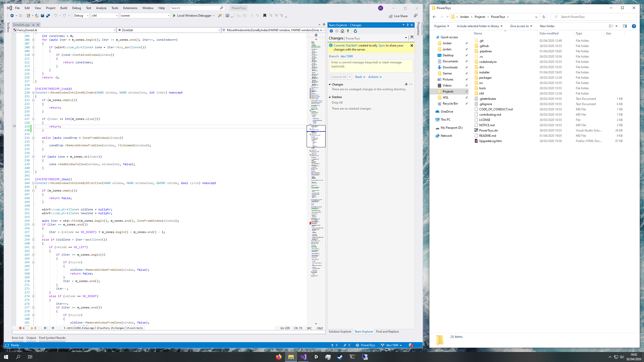The width and height of the screenshot is (644, 362).
Task: Open the Actions dropdown
Action: 375,77
